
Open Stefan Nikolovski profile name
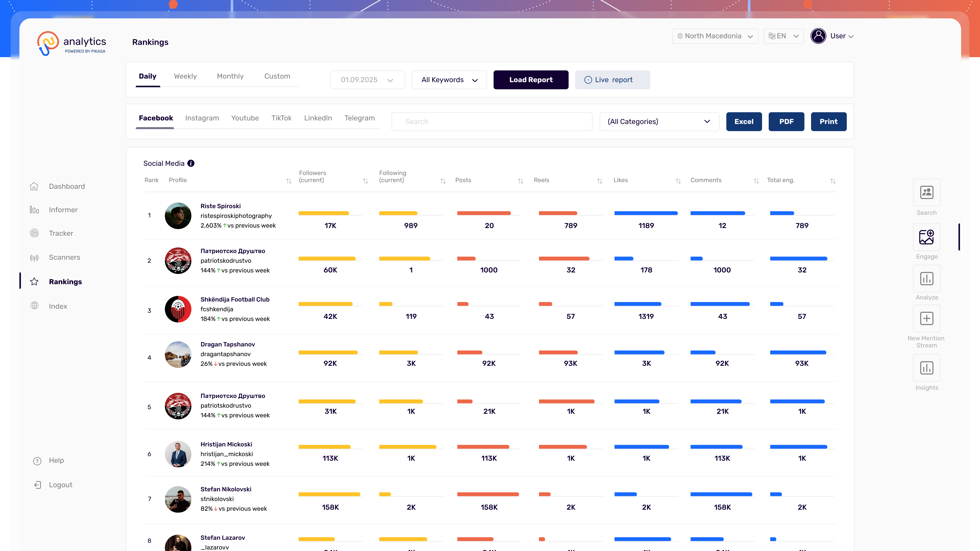click(226, 489)
